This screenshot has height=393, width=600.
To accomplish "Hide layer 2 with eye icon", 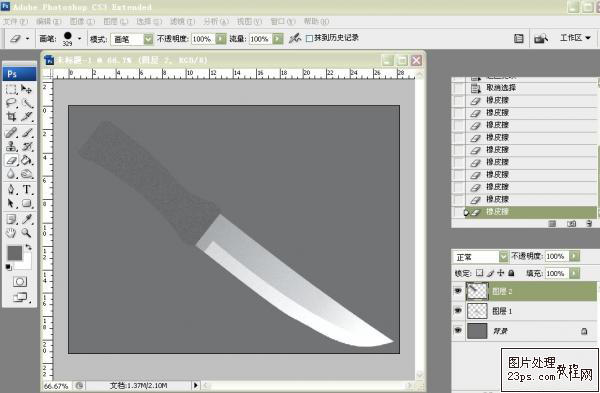I will click(458, 291).
